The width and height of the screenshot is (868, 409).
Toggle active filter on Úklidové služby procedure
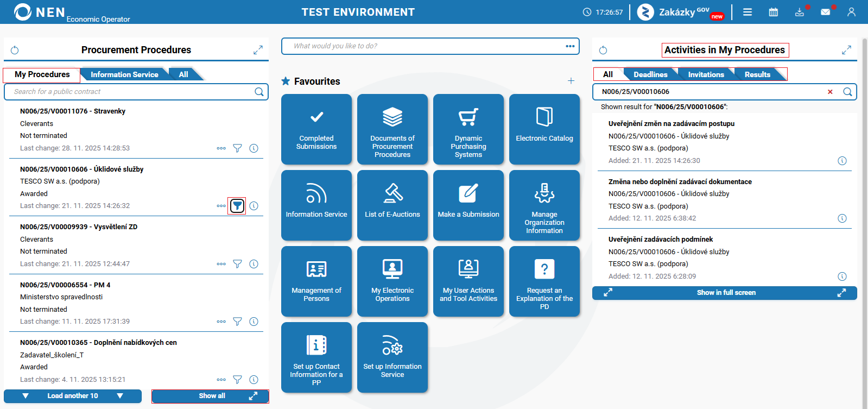pyautogui.click(x=237, y=206)
